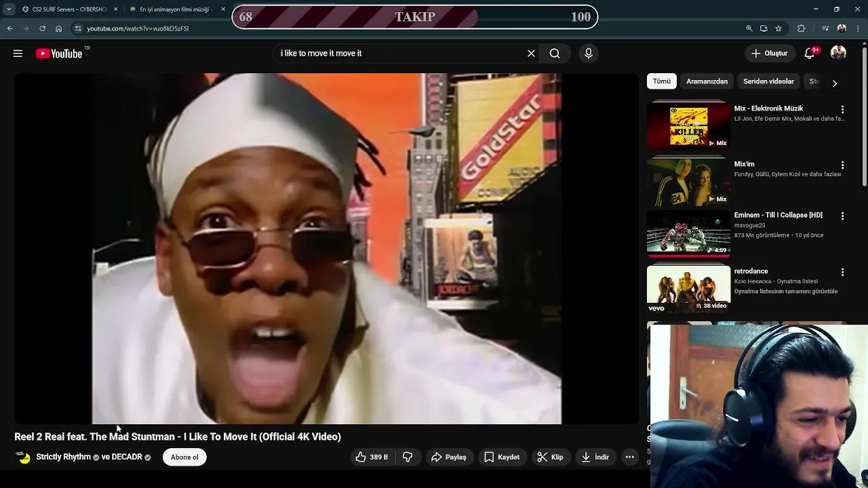Clear the search box with X
Viewport: 868px width, 488px height.
(x=531, y=54)
